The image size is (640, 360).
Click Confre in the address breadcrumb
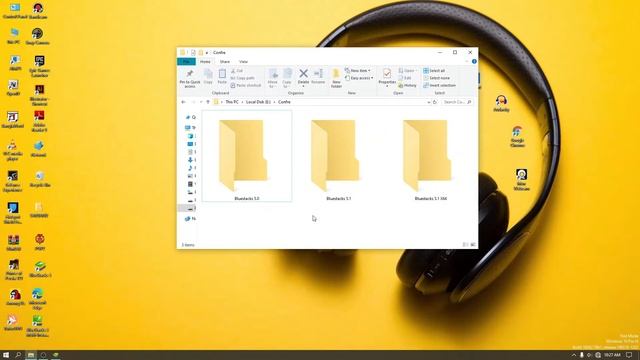pos(284,102)
